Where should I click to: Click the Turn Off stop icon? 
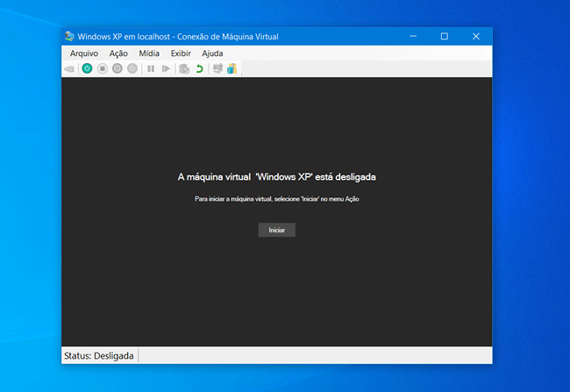pyautogui.click(x=102, y=68)
